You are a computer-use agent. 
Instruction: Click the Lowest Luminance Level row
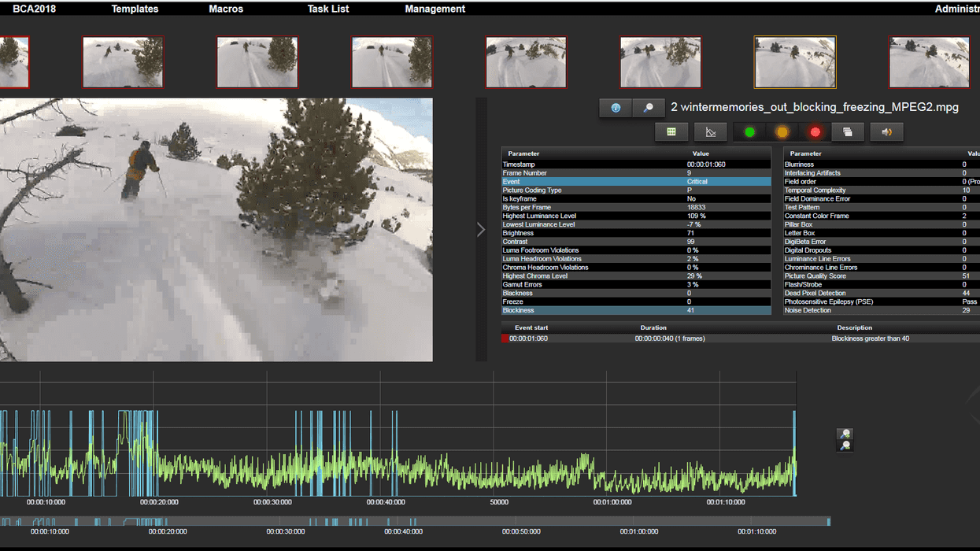636,224
